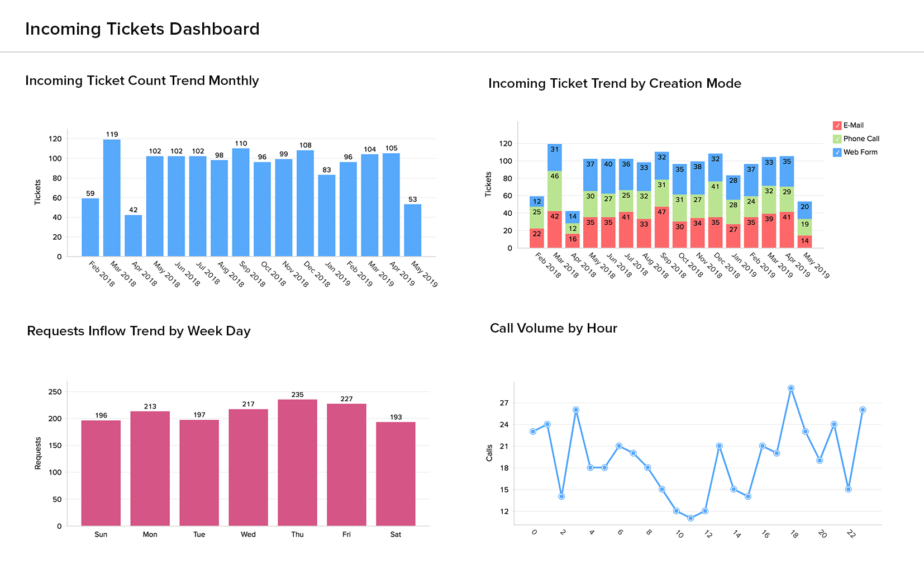Click the Incoming Ticket Trend by Creation Mode title

click(x=615, y=84)
